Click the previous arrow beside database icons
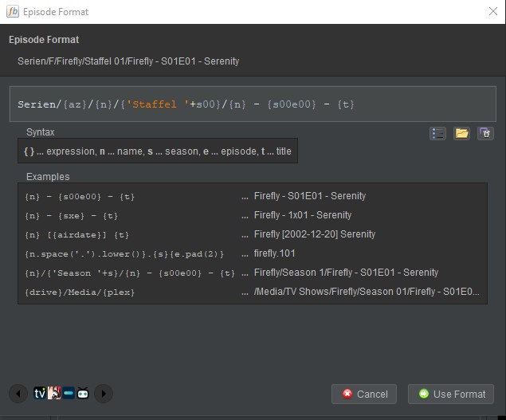506x420 pixels. click(18, 394)
